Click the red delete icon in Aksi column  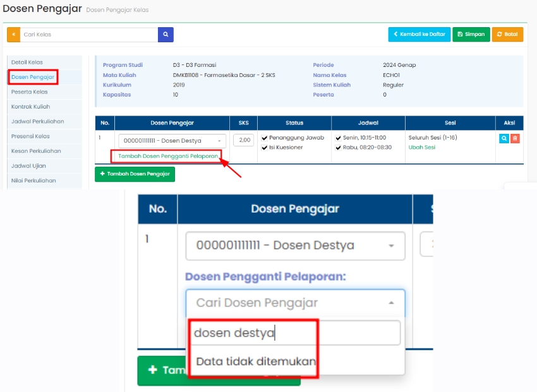coord(515,138)
